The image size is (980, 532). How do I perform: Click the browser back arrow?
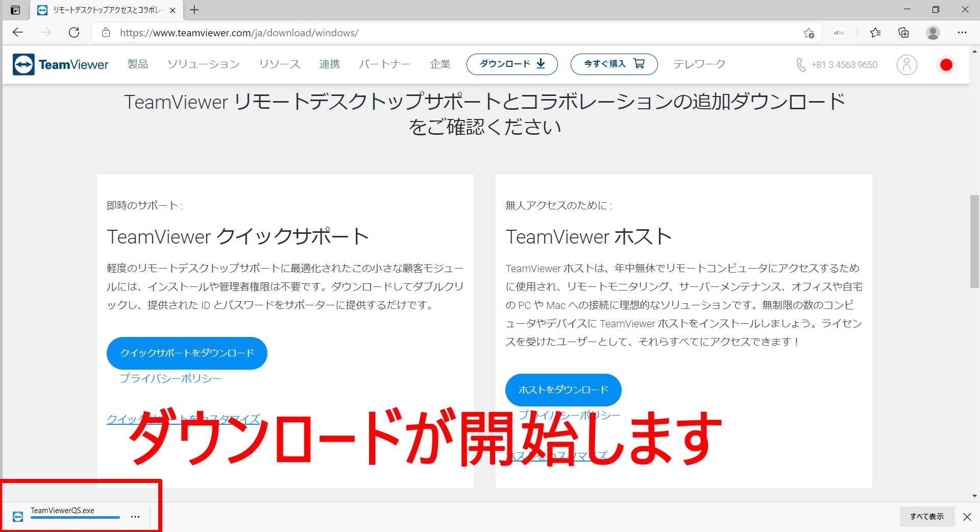pyautogui.click(x=18, y=33)
